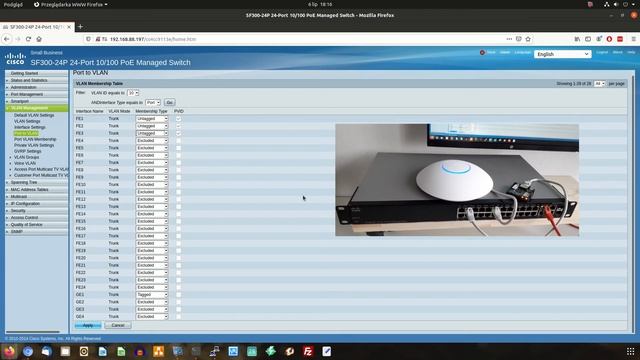Open the Firefox library icon

click(577, 39)
